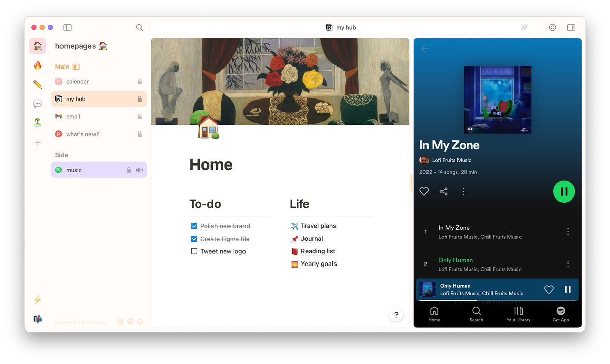Click the circular target icon in the toolbar
610x364 pixels.
coord(552,27)
